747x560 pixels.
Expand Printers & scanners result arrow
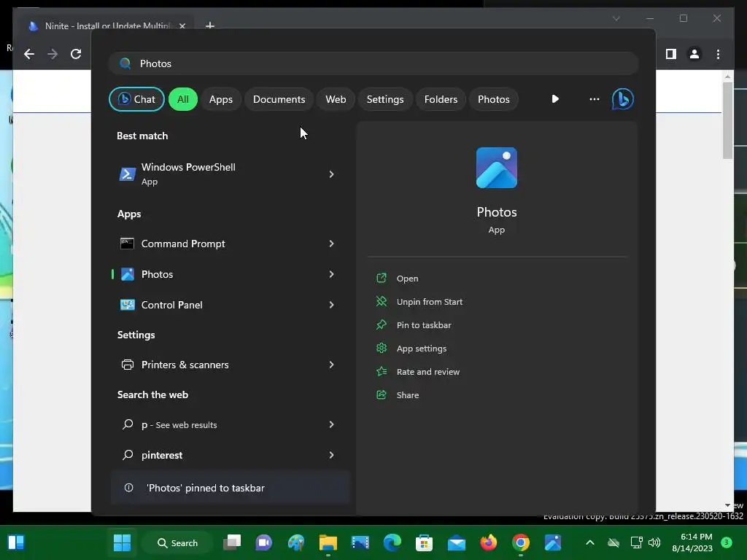pos(332,365)
